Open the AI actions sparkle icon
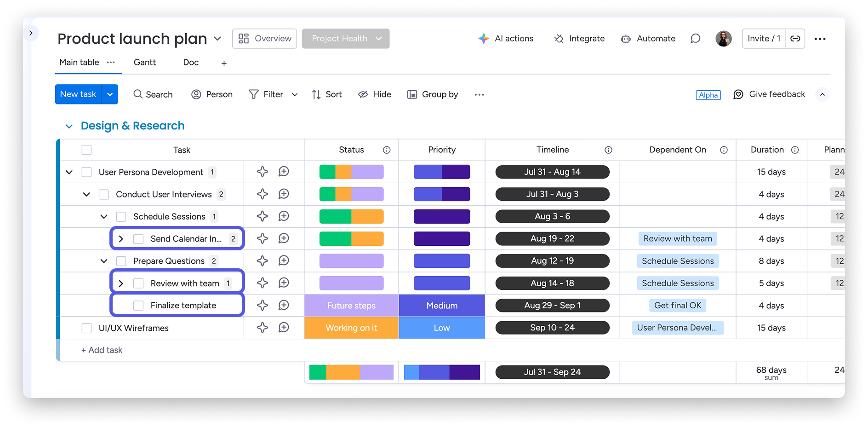Screen dimensions: 868x428 483,39
